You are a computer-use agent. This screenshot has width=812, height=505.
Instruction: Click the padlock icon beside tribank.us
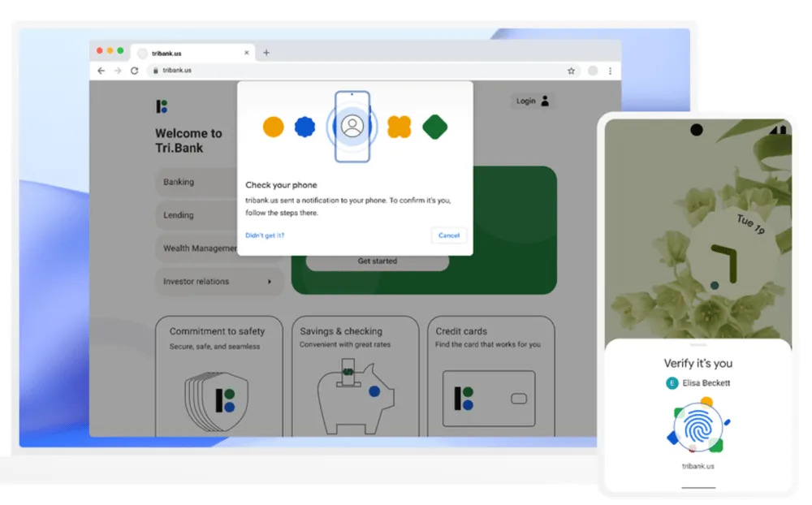(154, 71)
